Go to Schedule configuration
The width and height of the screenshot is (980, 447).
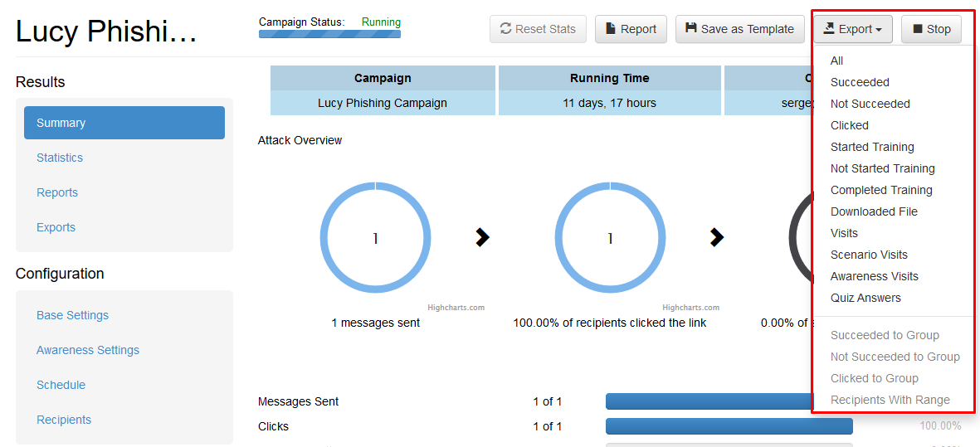point(61,385)
